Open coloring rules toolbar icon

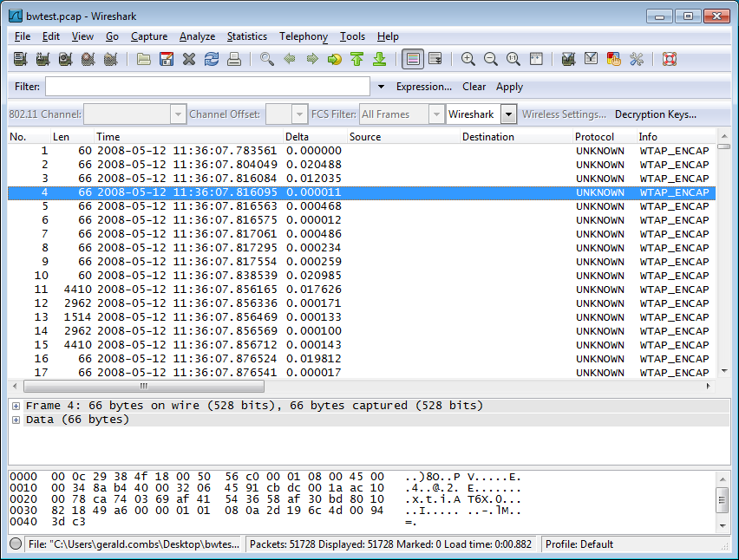tap(613, 59)
